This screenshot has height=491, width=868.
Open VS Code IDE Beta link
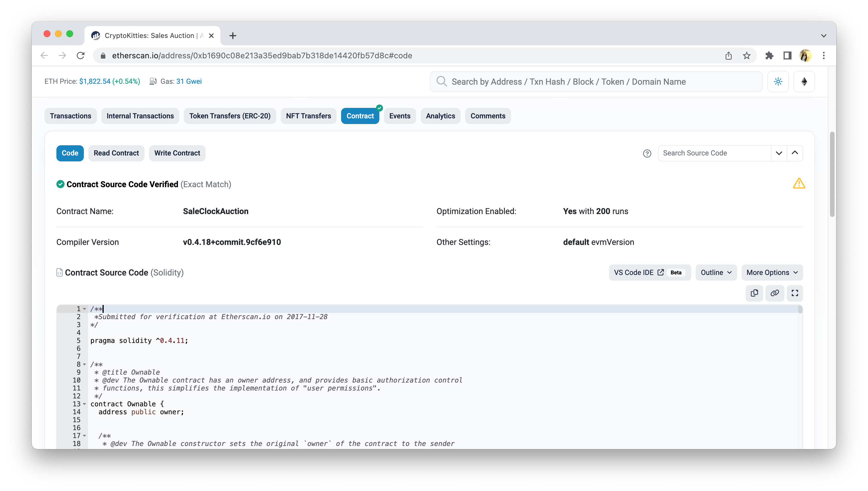point(650,272)
